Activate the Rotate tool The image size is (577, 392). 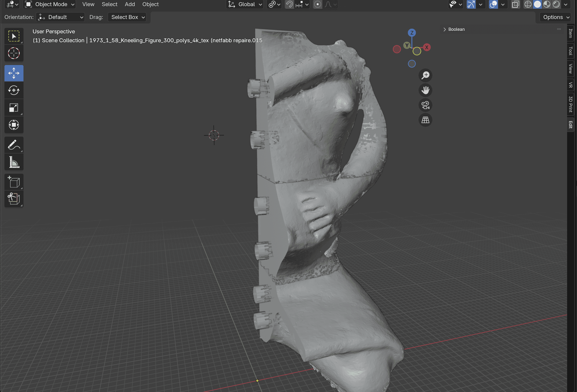tap(14, 90)
